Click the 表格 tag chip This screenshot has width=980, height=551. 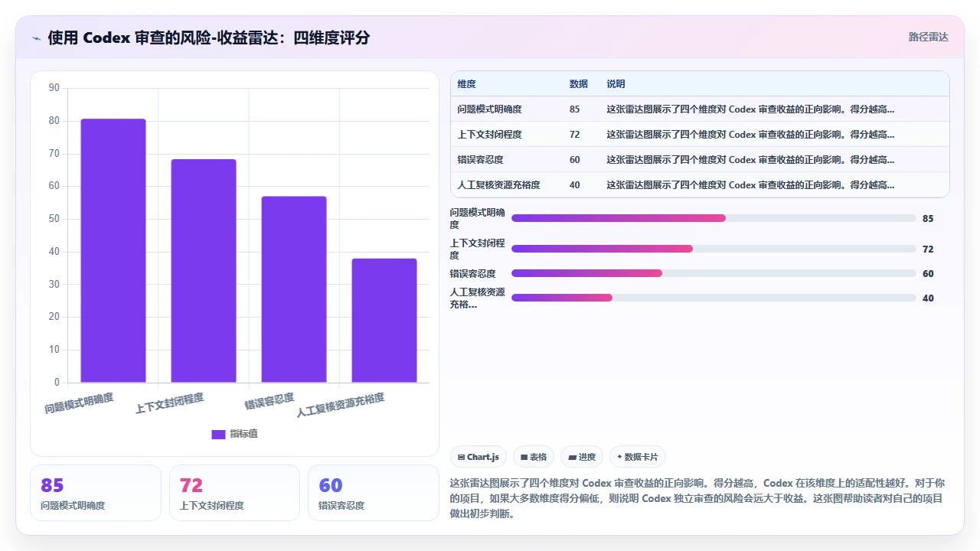point(533,457)
